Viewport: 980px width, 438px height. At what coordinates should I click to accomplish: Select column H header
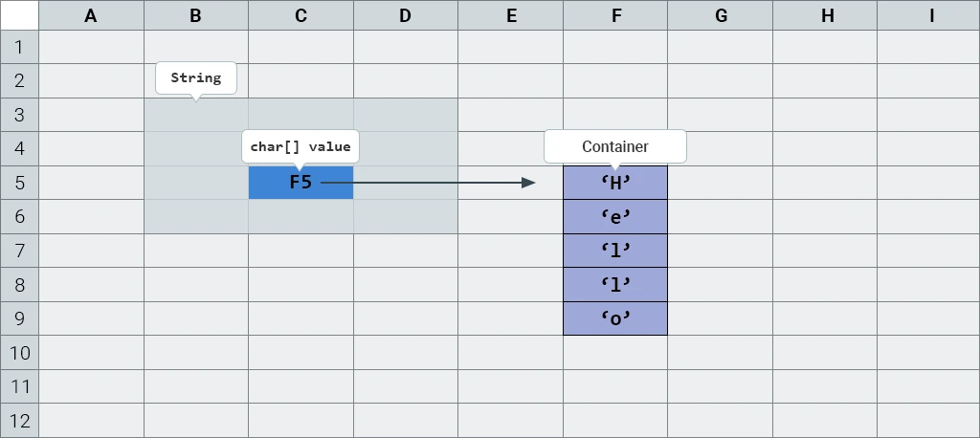825,14
